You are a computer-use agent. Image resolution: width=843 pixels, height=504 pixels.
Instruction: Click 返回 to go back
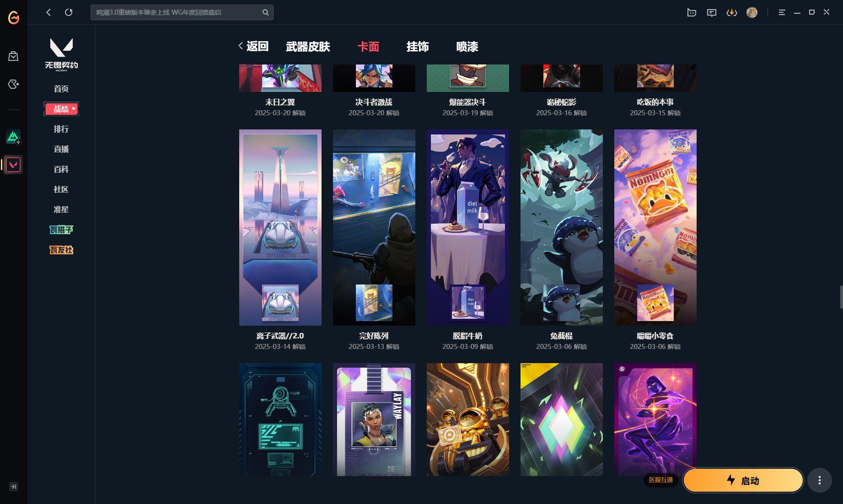(253, 46)
